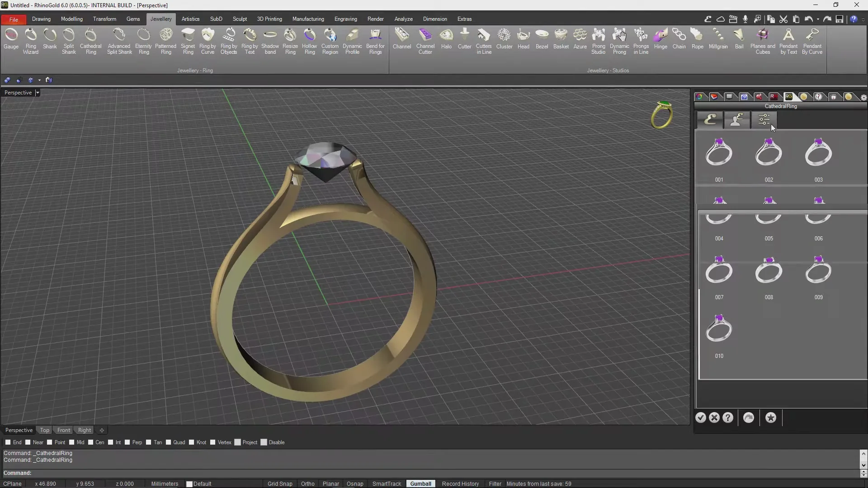The height and width of the screenshot is (488, 868).
Task: Open the Gauge tool
Action: pos(11,39)
